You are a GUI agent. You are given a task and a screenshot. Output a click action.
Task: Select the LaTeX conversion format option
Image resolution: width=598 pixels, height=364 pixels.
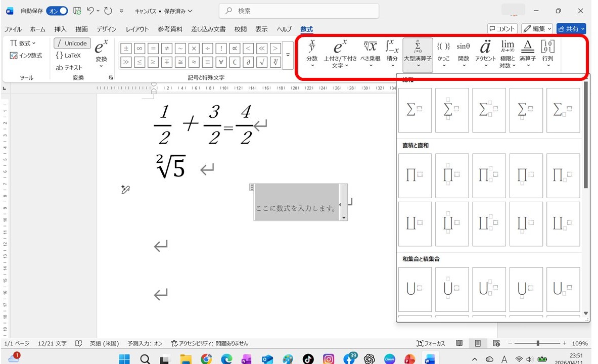pyautogui.click(x=68, y=56)
